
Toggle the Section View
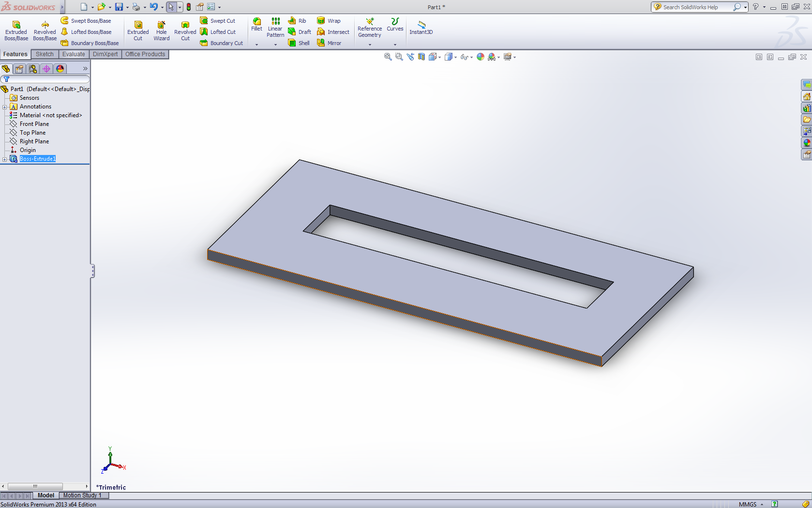[421, 57]
